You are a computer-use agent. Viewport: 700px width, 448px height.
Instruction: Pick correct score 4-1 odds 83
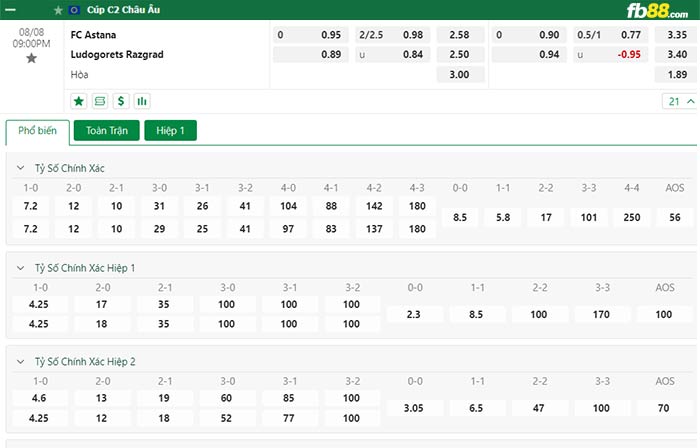point(331,229)
